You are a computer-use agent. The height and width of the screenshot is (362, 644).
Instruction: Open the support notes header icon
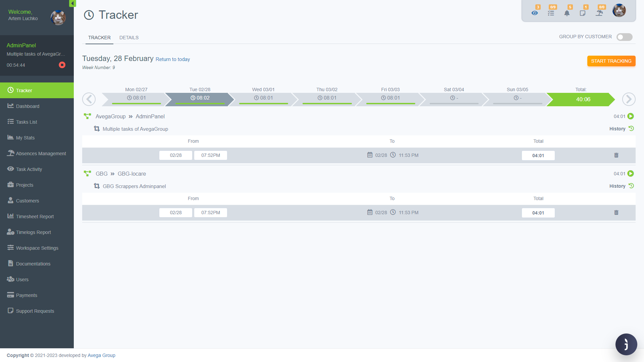[x=583, y=13]
